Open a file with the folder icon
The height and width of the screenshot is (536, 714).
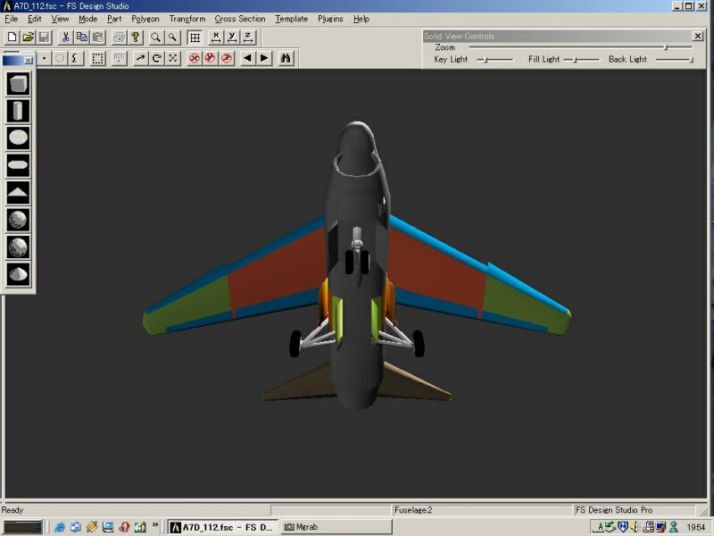tap(28, 37)
